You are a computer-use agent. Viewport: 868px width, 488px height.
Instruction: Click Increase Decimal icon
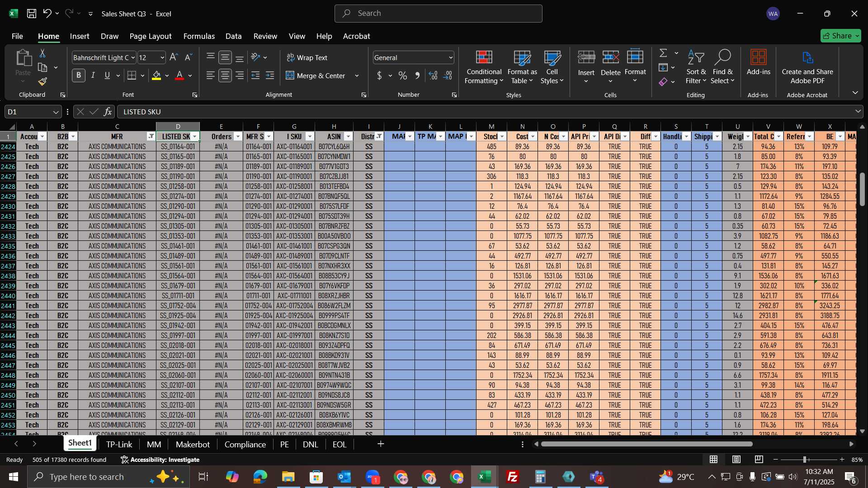[433, 75]
